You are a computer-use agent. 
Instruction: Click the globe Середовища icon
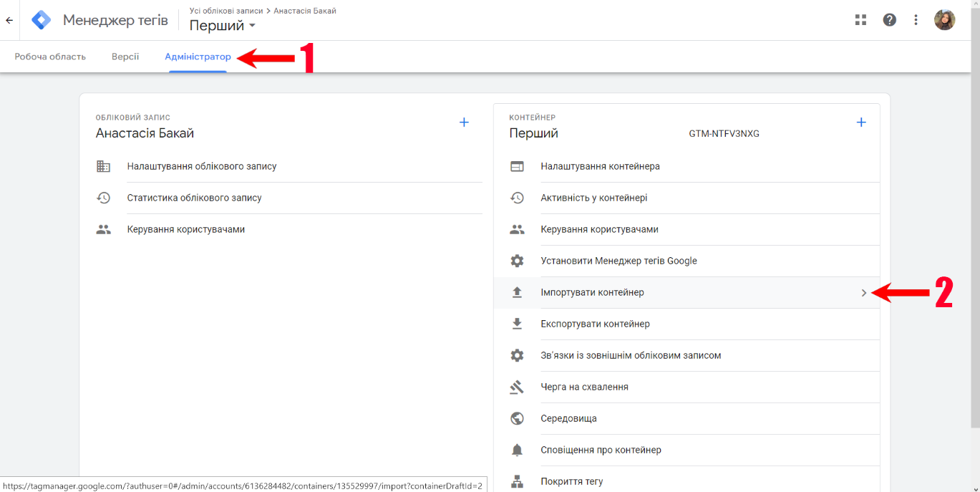tap(517, 418)
